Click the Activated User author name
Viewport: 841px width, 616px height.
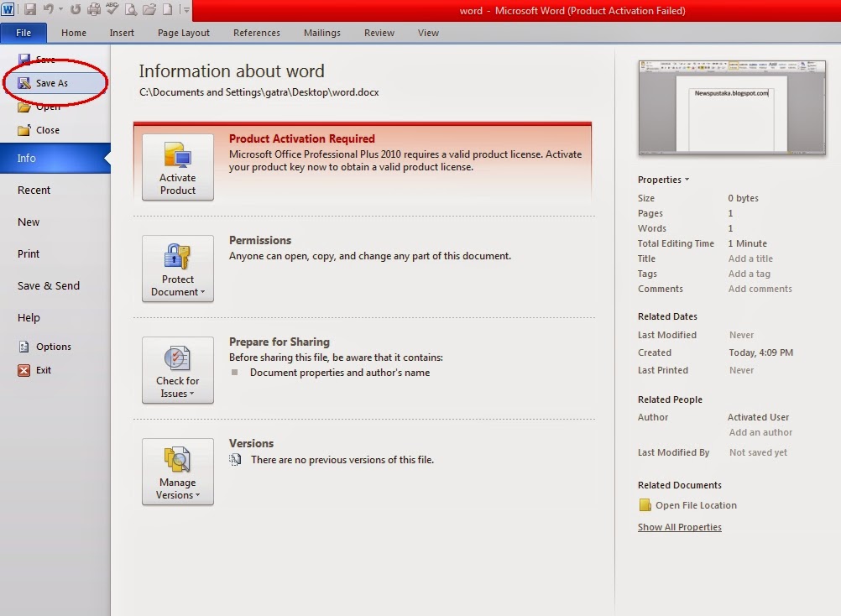758,417
